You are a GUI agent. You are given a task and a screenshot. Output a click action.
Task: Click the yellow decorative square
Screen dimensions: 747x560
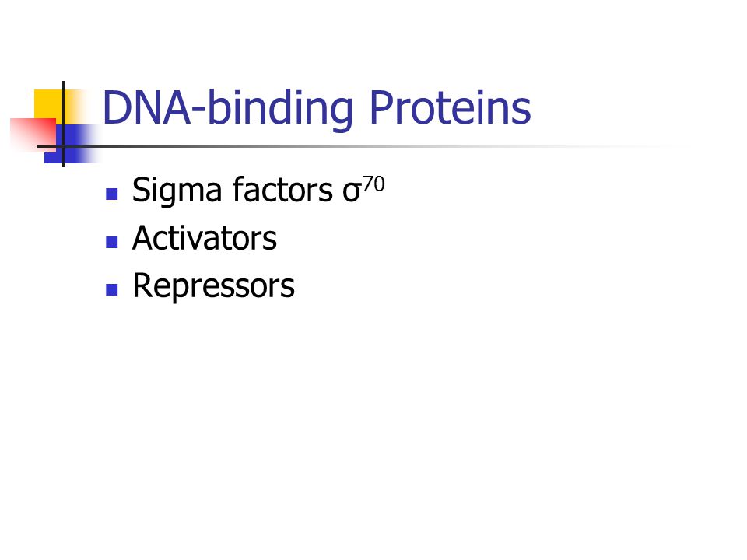(51, 106)
